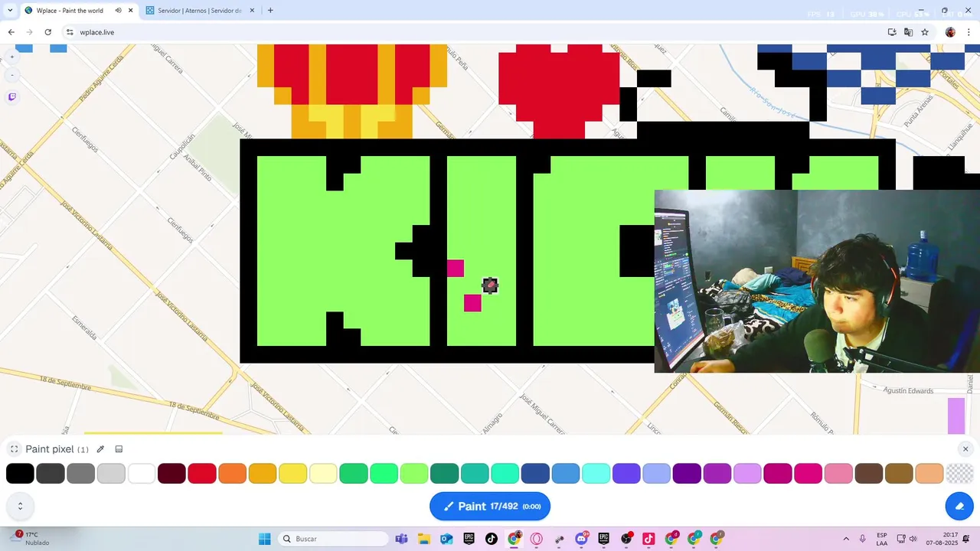Close the Paint pixel panel
Image resolution: width=980 pixels, height=551 pixels.
[965, 449]
